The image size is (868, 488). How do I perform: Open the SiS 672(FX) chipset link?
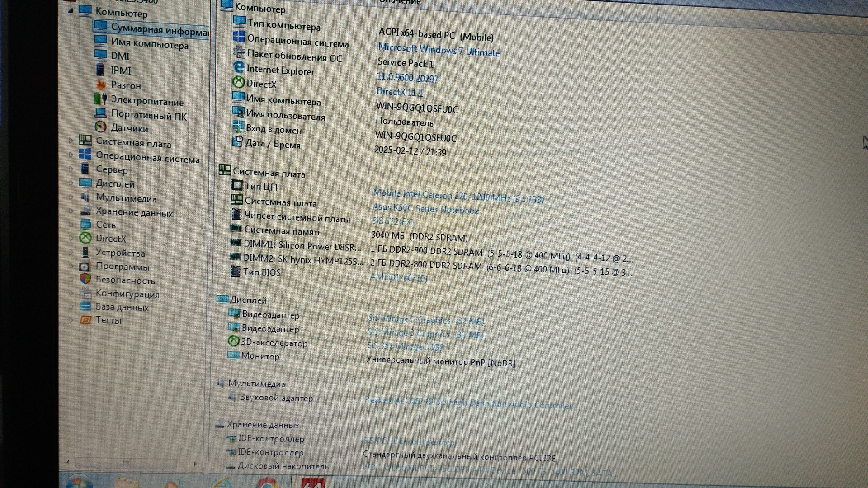click(392, 221)
